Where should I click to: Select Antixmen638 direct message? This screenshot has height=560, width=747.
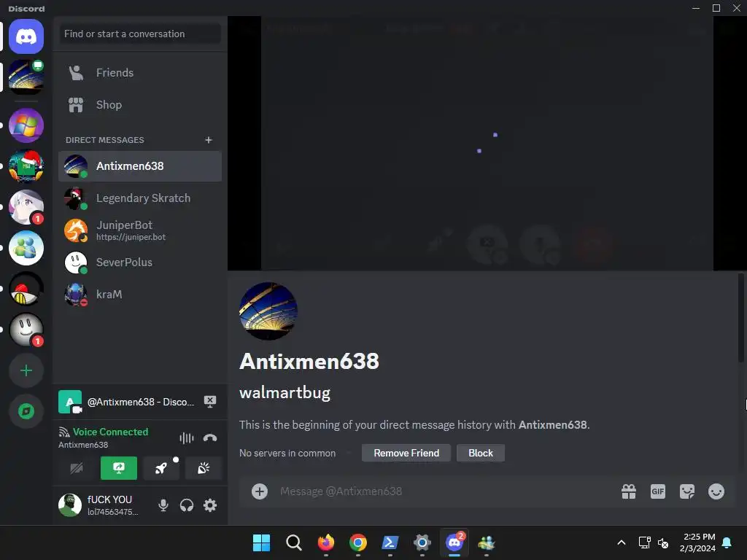[x=140, y=166]
